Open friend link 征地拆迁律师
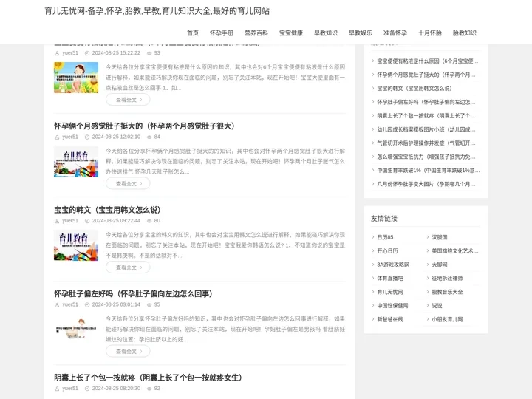The image size is (532, 399). pos(447,279)
